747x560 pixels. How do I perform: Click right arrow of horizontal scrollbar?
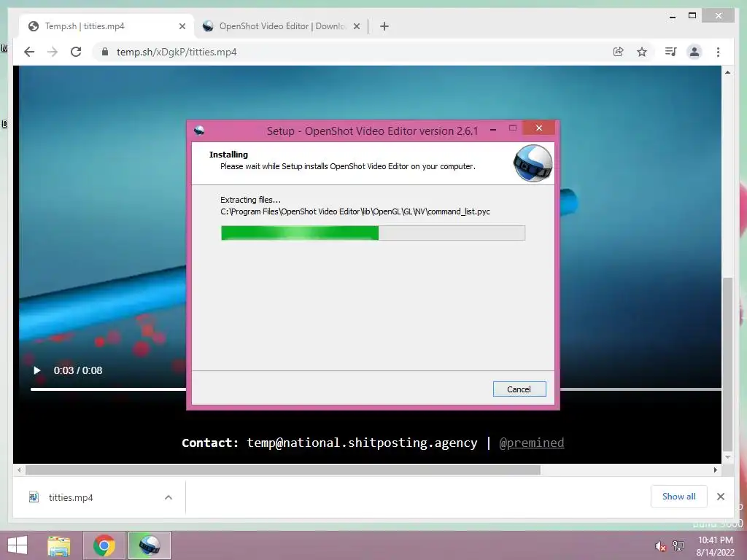coord(715,470)
